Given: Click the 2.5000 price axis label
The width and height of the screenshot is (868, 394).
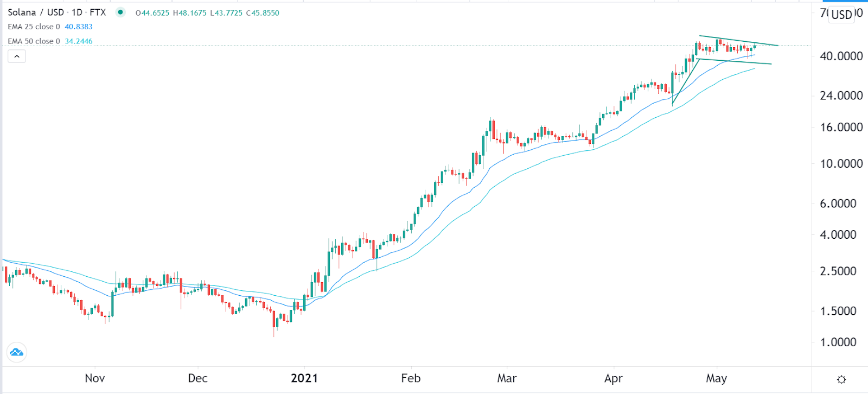Looking at the screenshot, I should pyautogui.click(x=838, y=271).
